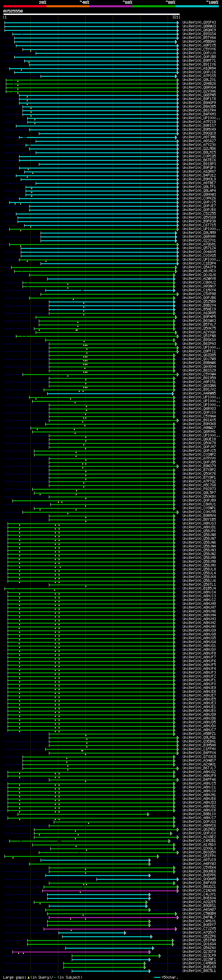This screenshot has height=980, width=222.
Task: Click the cyan ~100% identity legend segment
Action: coord(197,7)
